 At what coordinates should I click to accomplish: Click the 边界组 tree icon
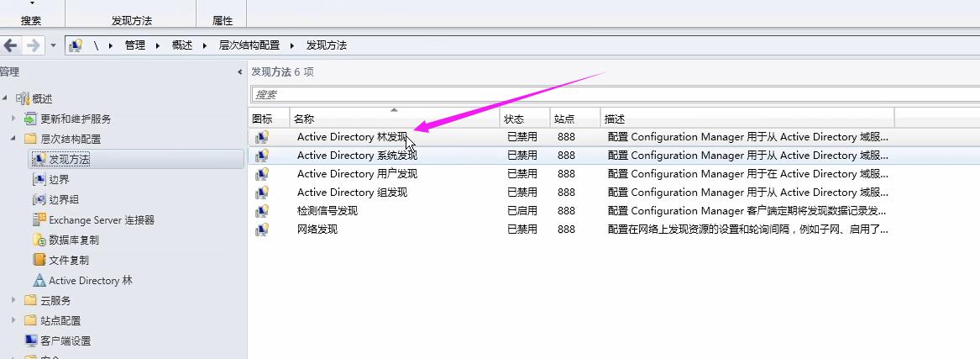click(39, 199)
